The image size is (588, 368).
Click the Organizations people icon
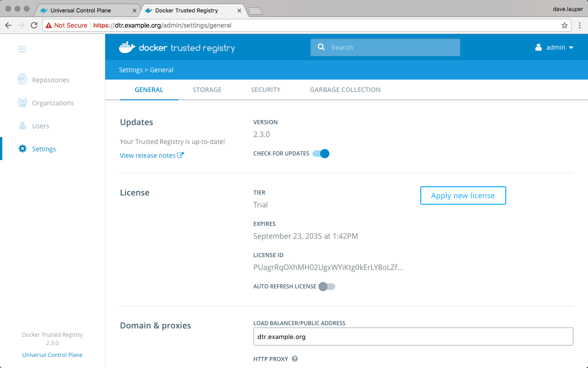tap(22, 103)
